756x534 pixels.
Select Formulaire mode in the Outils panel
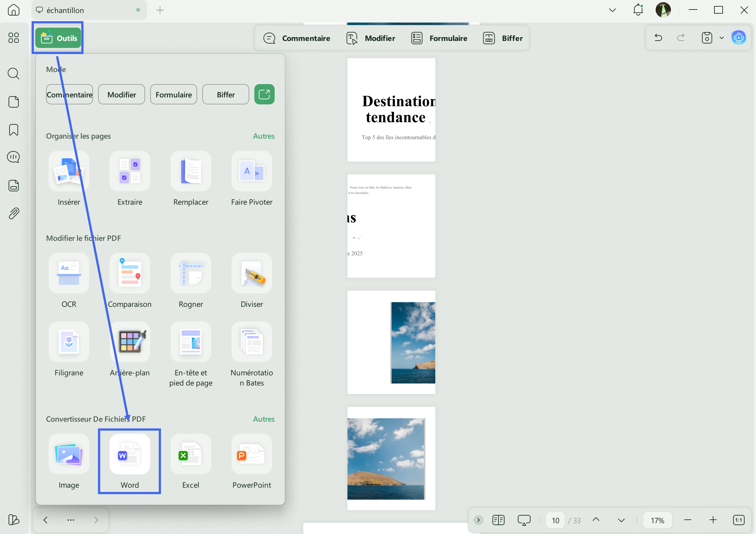point(174,95)
